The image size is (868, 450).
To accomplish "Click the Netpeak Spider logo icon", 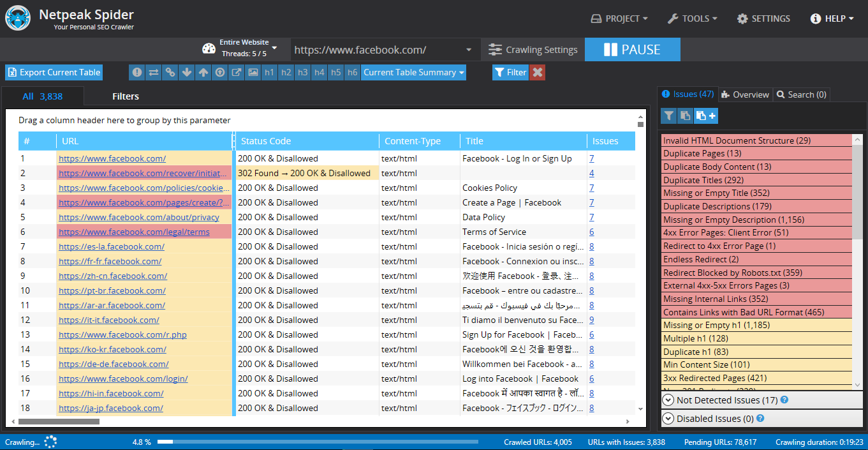I will click(x=18, y=18).
